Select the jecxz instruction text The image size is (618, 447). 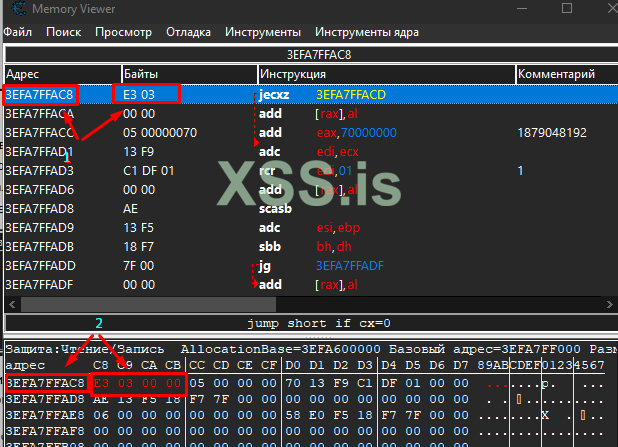point(274,95)
